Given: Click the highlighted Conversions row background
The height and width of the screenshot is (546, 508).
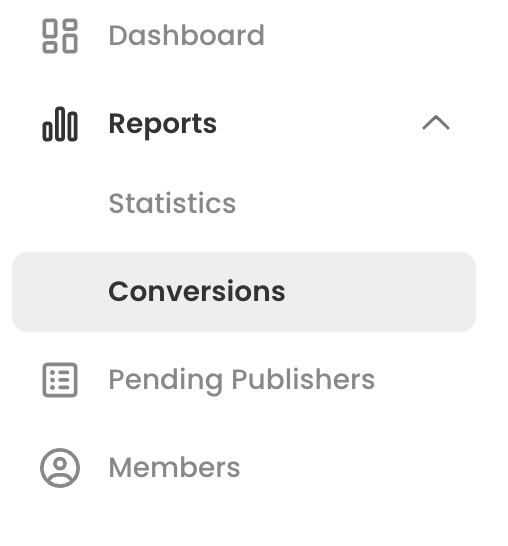Looking at the screenshot, I should point(244,292).
